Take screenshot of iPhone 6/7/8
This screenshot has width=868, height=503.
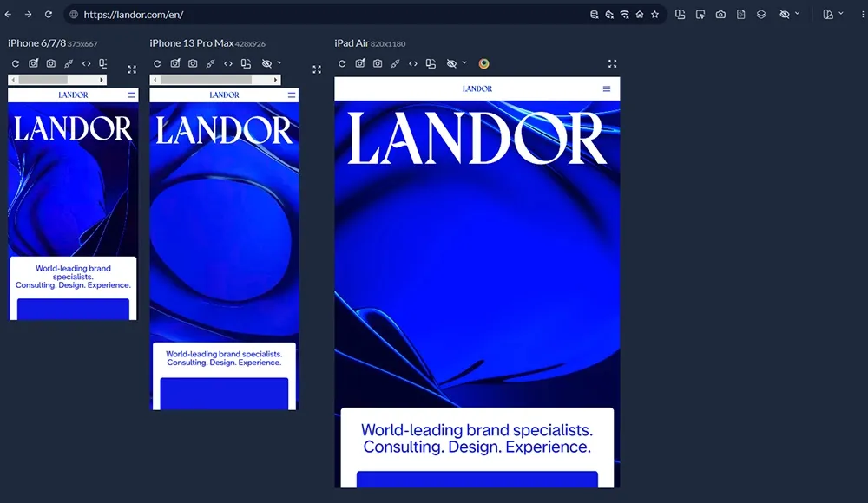pyautogui.click(x=51, y=63)
